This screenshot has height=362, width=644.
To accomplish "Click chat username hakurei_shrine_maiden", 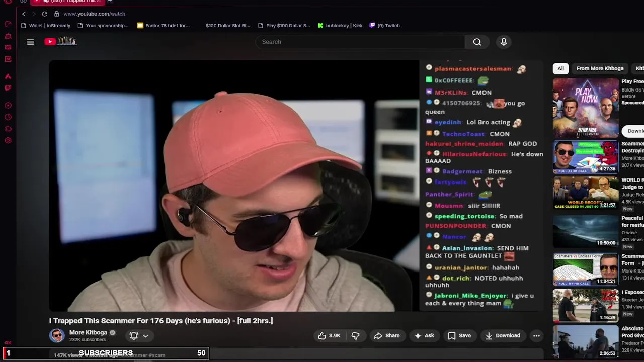I will (x=464, y=143).
